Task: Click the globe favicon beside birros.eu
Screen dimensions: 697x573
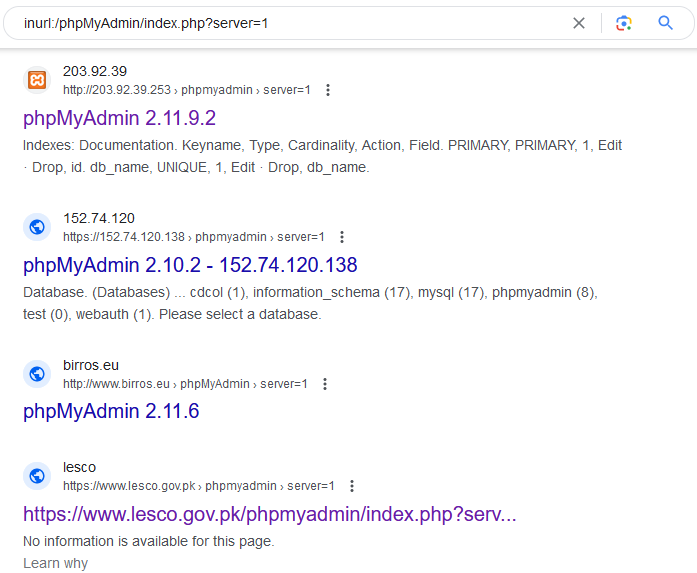Action: coord(37,374)
